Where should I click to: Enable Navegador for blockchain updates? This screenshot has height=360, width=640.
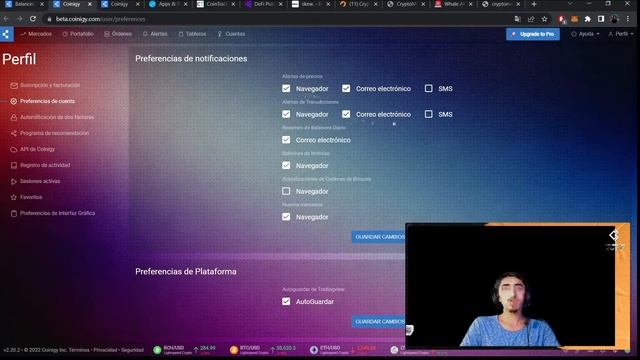[x=286, y=191]
